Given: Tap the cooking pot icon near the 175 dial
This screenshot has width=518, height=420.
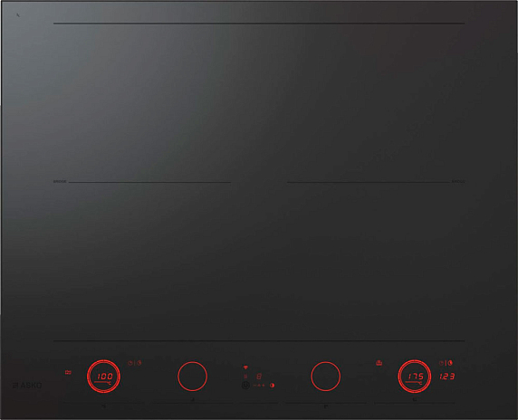Looking at the screenshot, I should (379, 363).
